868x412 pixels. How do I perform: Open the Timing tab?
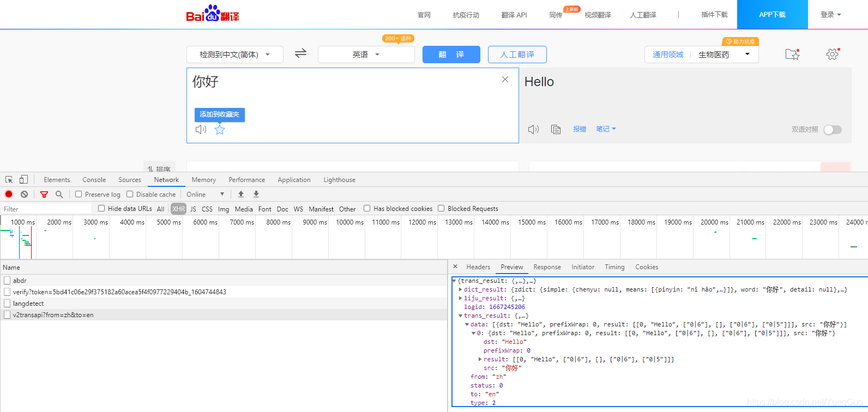(x=614, y=267)
